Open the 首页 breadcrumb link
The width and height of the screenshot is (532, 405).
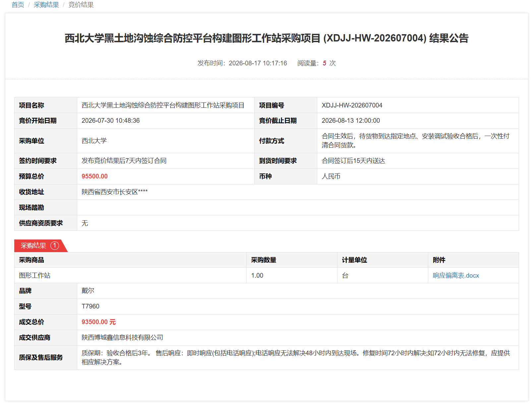coord(18,5)
